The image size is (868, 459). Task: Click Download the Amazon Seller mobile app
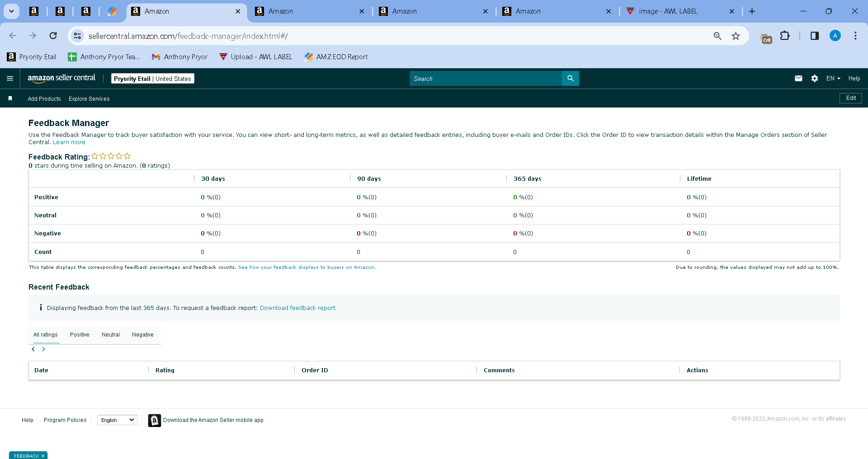pos(213,420)
